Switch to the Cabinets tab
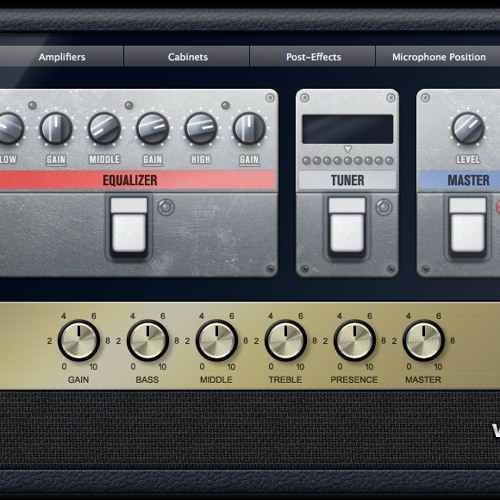This screenshot has width=500, height=500. (x=188, y=57)
